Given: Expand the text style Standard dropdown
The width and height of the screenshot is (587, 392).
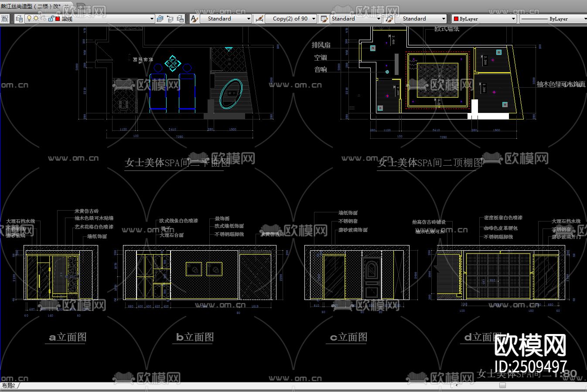Looking at the screenshot, I should (249, 19).
